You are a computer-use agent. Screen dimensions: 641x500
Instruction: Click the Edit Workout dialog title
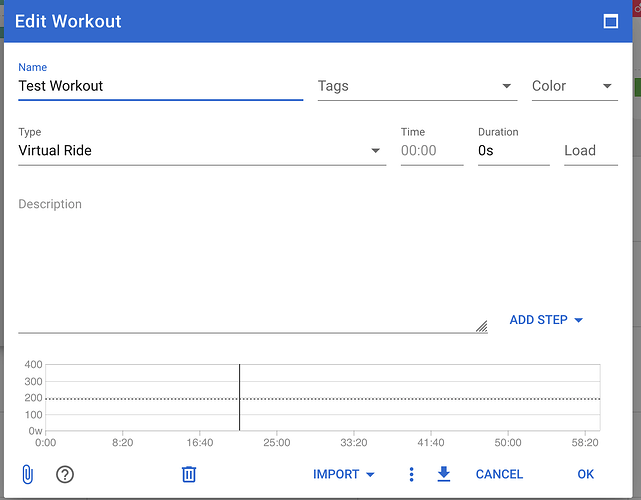68,21
